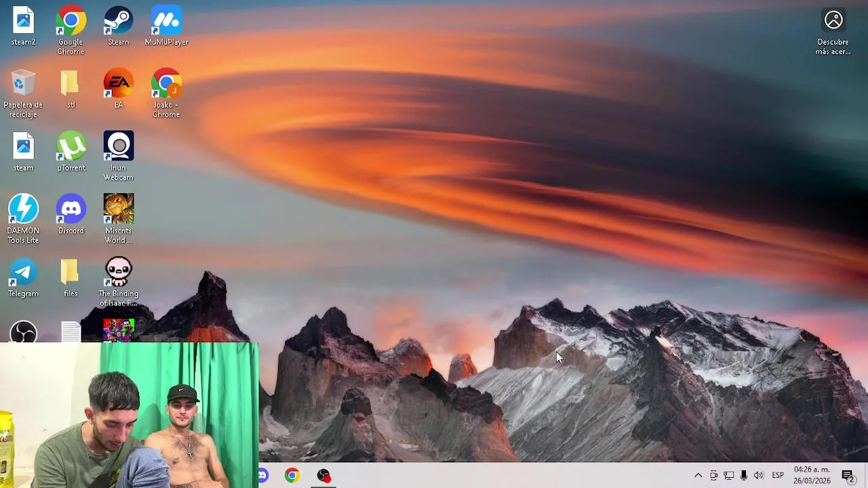Viewport: 868px width, 488px height.
Task: Select the colorful game icon beside the document
Action: coord(118,331)
